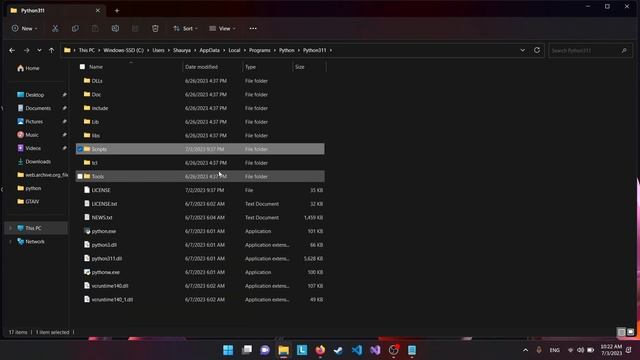Check the Tools folder checkbox
640x360 pixels.
pyautogui.click(x=80, y=176)
